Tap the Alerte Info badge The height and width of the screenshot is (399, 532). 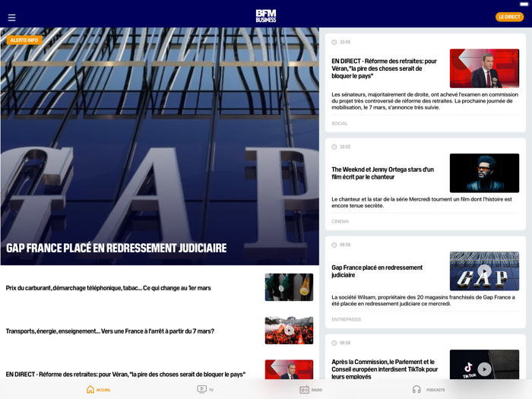24,40
